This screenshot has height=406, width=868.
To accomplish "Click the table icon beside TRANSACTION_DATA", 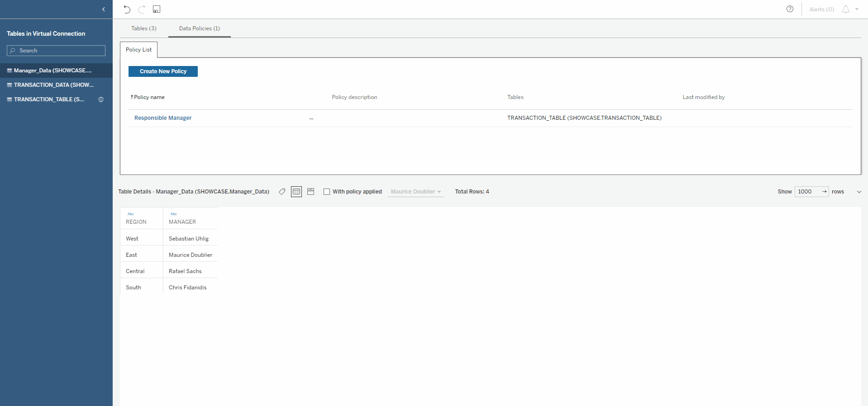I will point(10,85).
